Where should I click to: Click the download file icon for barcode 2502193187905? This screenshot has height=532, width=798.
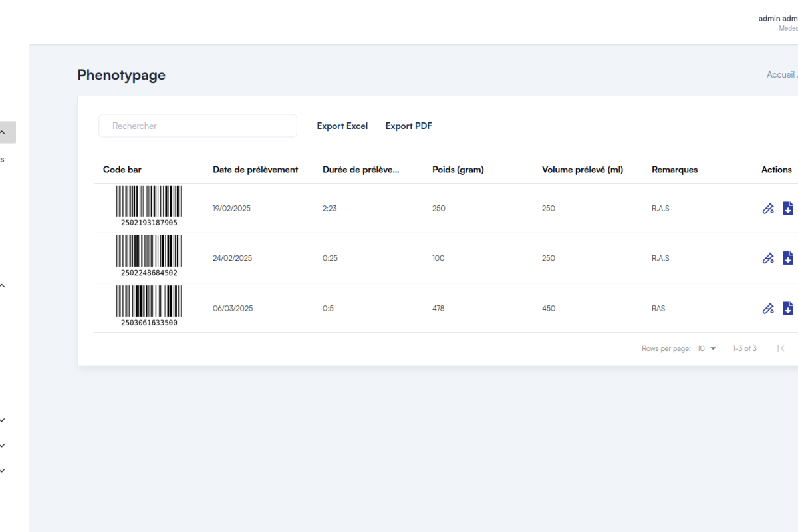tap(788, 209)
